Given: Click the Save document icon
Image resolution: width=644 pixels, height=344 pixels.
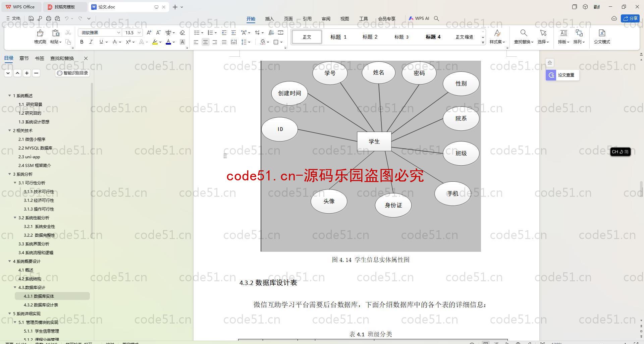Looking at the screenshot, I should (31, 18).
